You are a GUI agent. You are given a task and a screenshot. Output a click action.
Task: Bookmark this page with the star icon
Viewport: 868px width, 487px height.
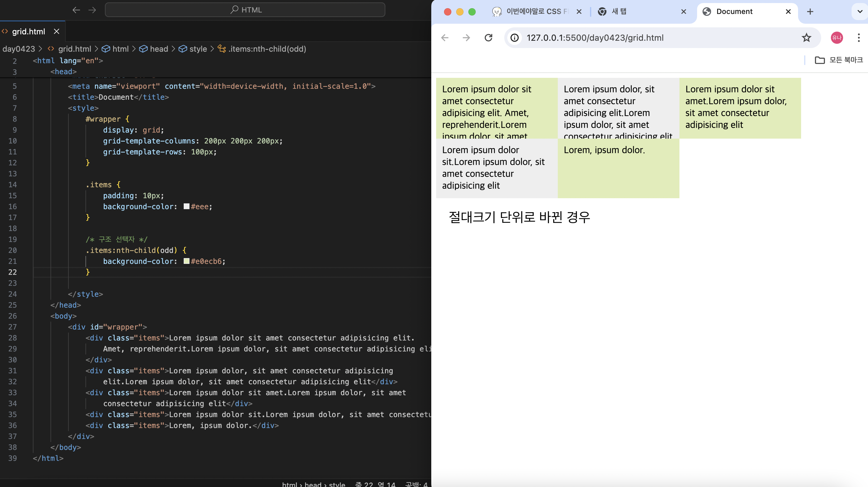[x=806, y=38]
